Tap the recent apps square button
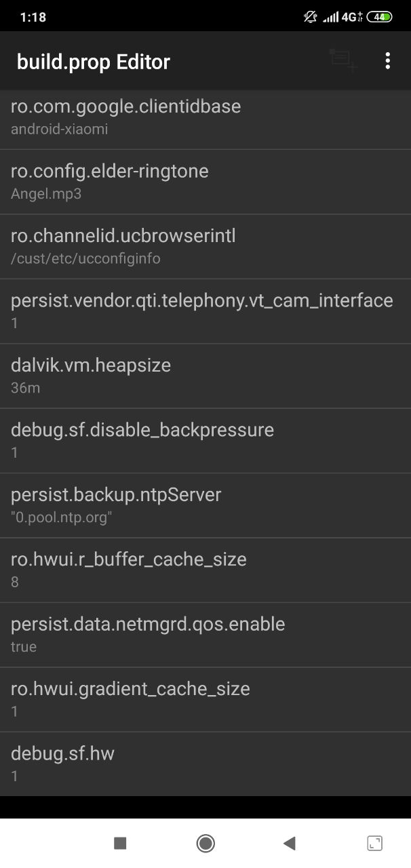Image resolution: width=411 pixels, height=868 pixels. pos(120,843)
